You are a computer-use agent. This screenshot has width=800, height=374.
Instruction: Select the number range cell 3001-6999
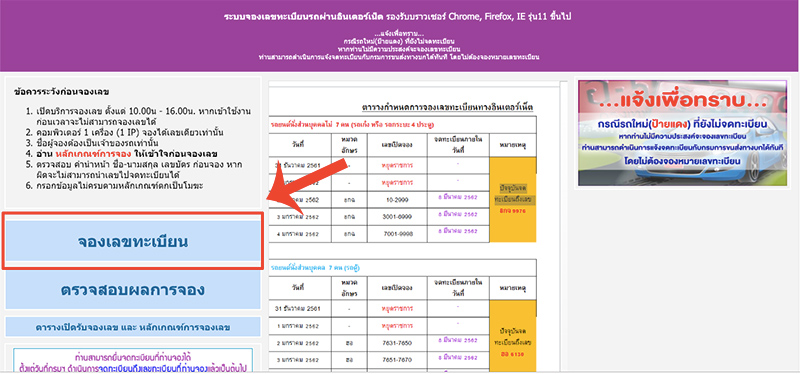click(x=396, y=216)
